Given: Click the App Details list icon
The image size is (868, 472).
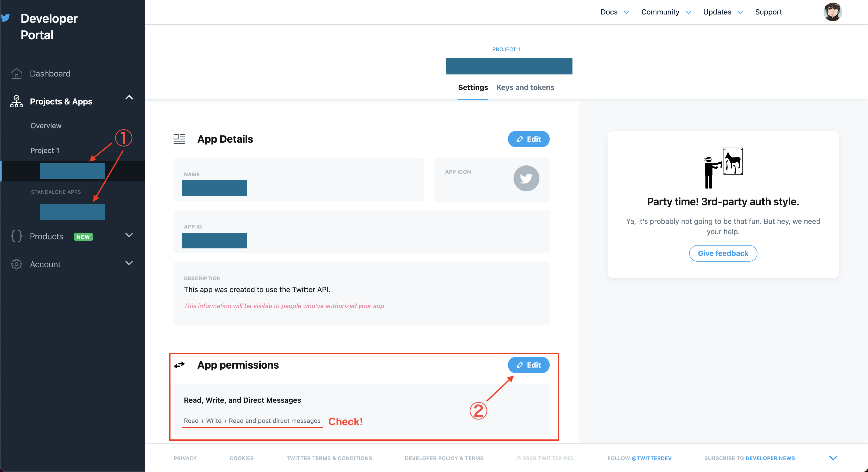Looking at the screenshot, I should (x=179, y=139).
